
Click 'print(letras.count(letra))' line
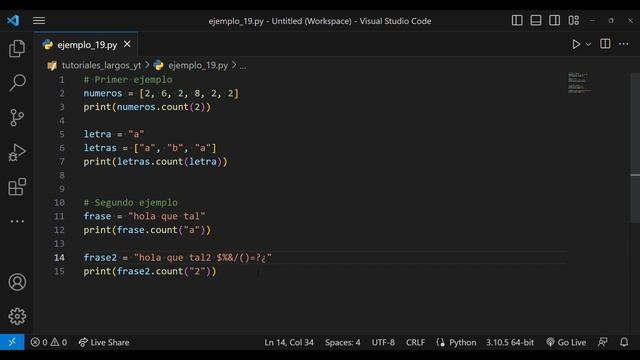(x=155, y=162)
